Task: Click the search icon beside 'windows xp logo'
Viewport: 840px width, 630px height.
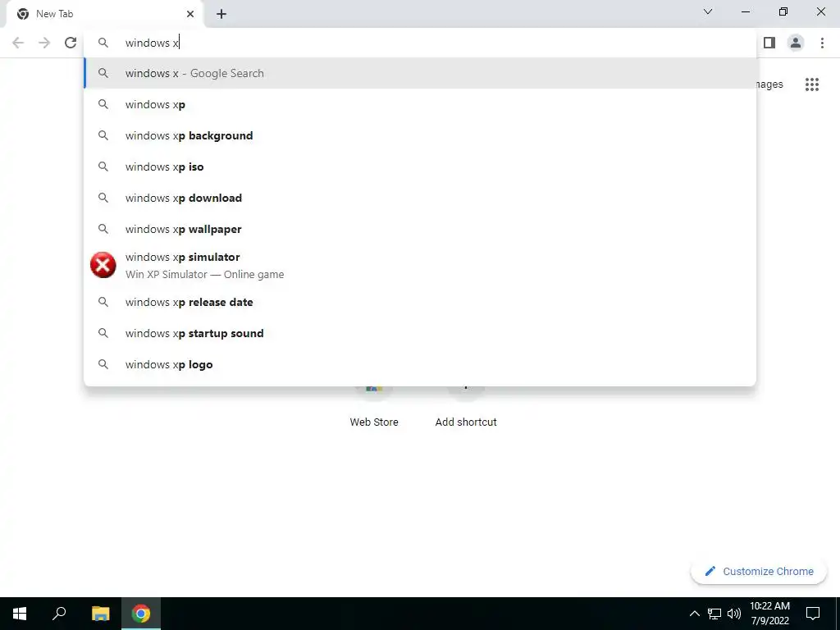Action: coord(103,364)
